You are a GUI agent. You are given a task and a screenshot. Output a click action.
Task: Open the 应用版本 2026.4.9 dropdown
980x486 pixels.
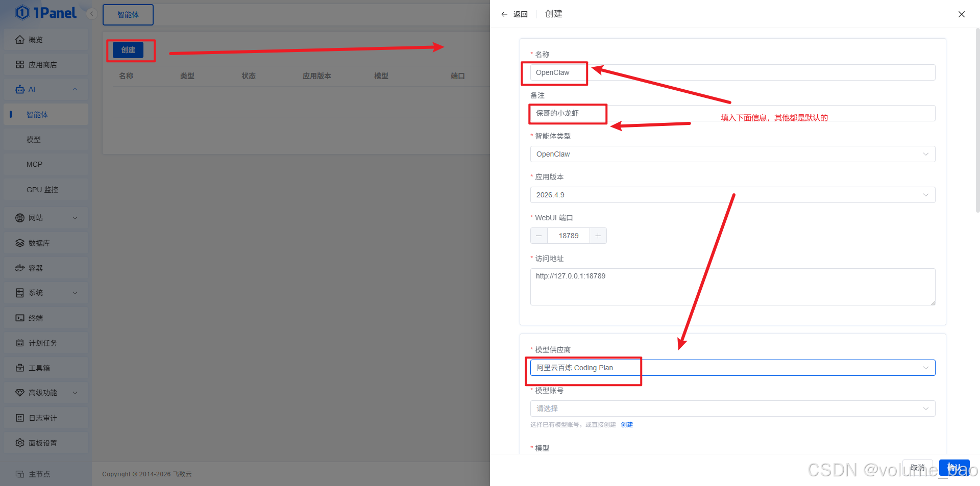[732, 195]
